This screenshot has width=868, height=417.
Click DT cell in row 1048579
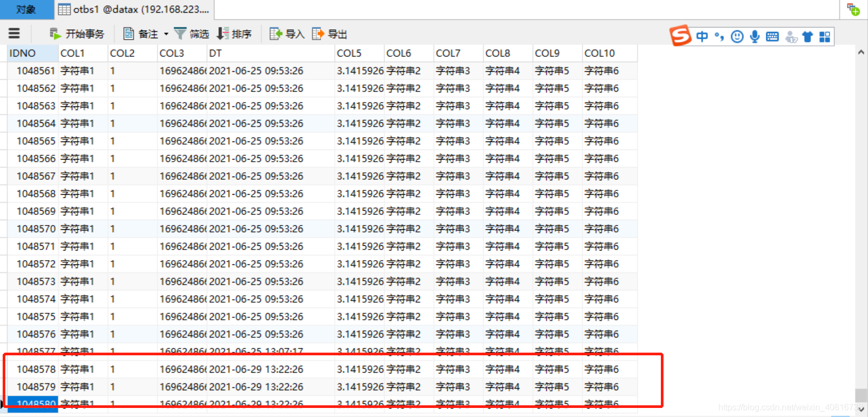tap(271, 387)
